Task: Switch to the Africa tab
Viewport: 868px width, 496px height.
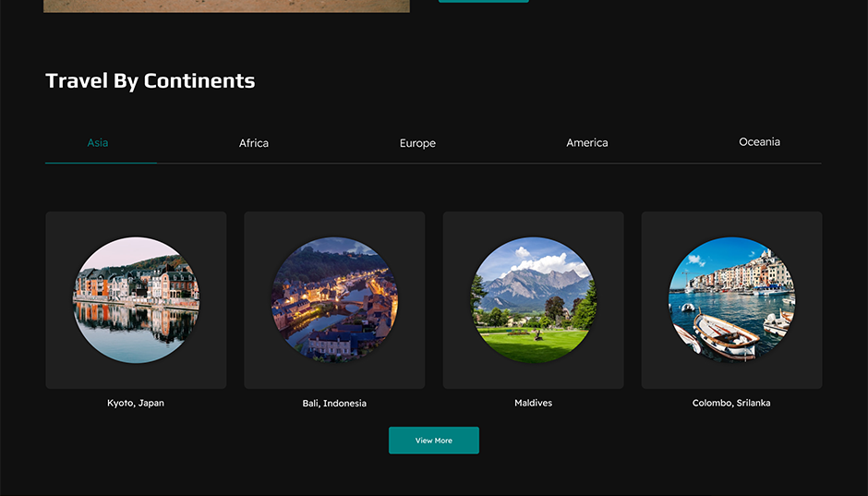Action: 254,143
